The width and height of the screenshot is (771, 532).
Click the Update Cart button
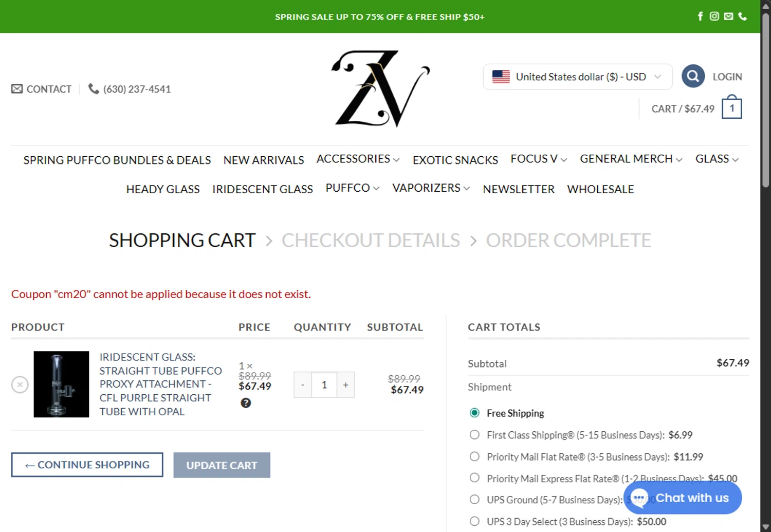pyautogui.click(x=222, y=465)
